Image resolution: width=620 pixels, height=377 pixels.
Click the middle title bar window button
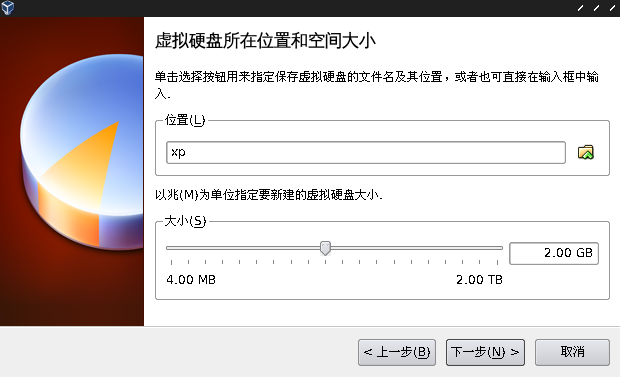coord(596,8)
